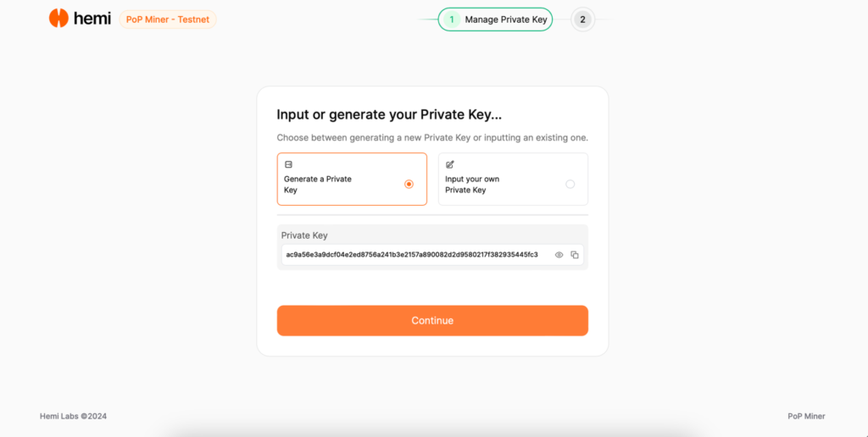Click the Input or generate your Private Key heading
The width and height of the screenshot is (868, 437).
pos(389,115)
